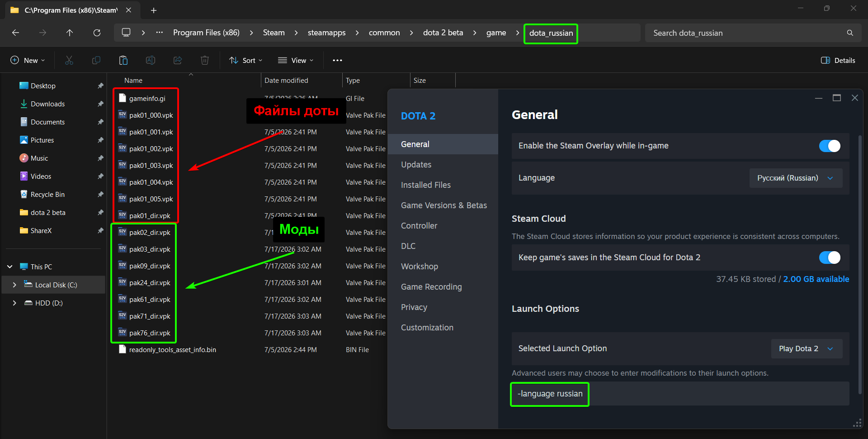Click the Delete trash icon
Image resolution: width=868 pixels, height=439 pixels.
205,60
